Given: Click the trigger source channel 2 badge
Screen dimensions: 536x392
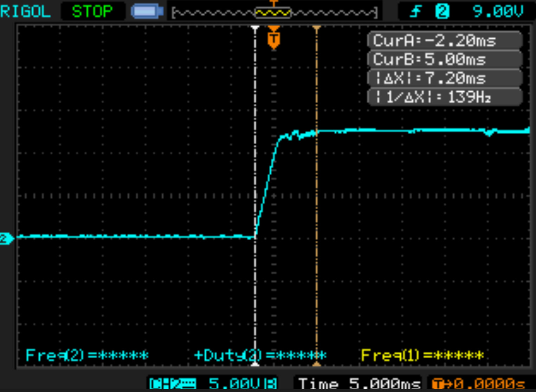Looking at the screenshot, I should [442, 12].
